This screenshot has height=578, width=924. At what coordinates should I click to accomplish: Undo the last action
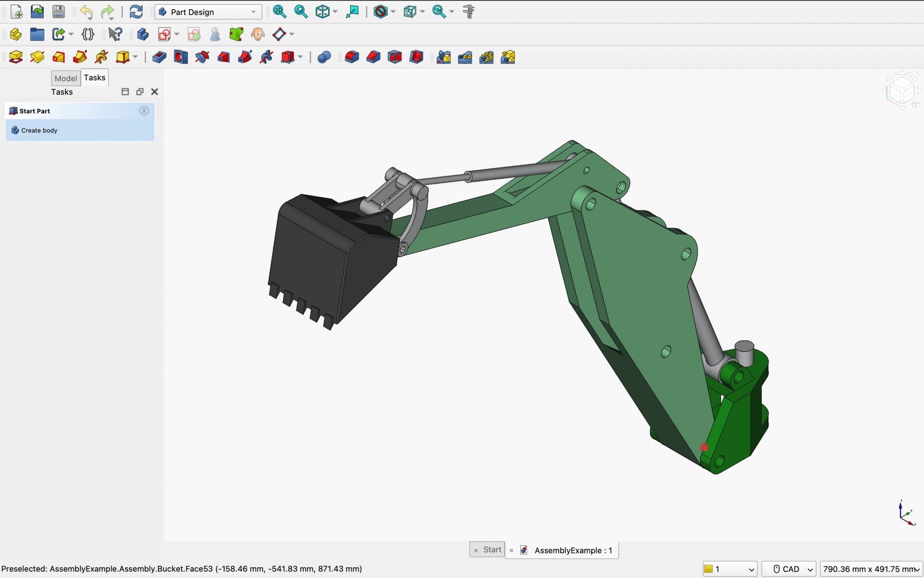[x=87, y=12]
